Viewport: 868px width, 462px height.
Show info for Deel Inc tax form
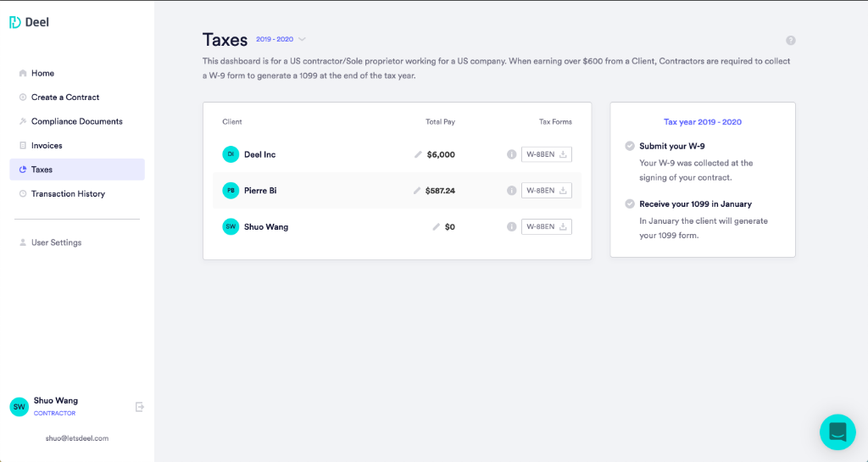(x=511, y=154)
